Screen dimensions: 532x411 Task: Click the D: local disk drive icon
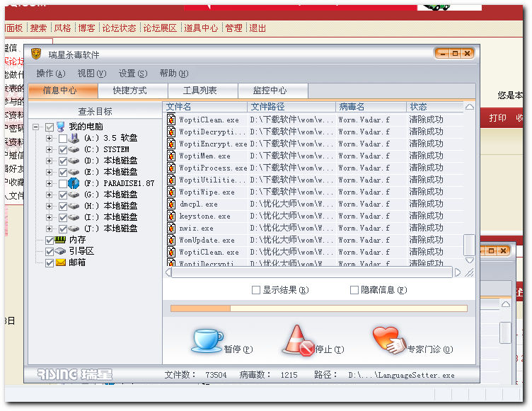pyautogui.click(x=74, y=161)
